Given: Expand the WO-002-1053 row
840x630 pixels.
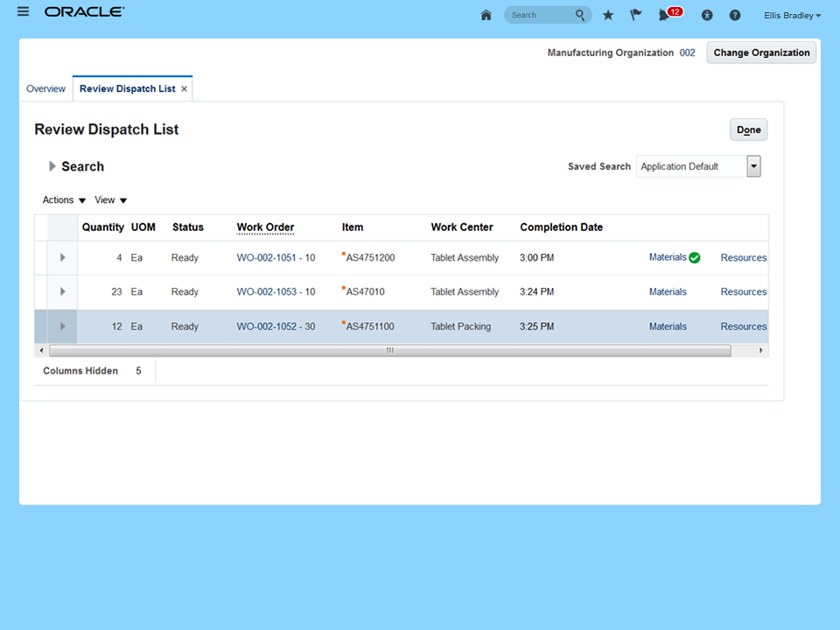Looking at the screenshot, I should (x=63, y=292).
